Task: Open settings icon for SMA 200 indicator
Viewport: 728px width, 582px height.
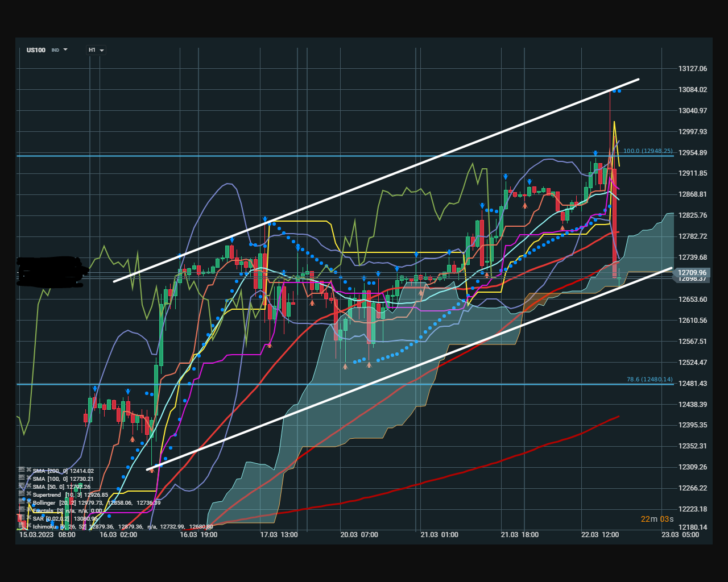Action: tap(22, 469)
